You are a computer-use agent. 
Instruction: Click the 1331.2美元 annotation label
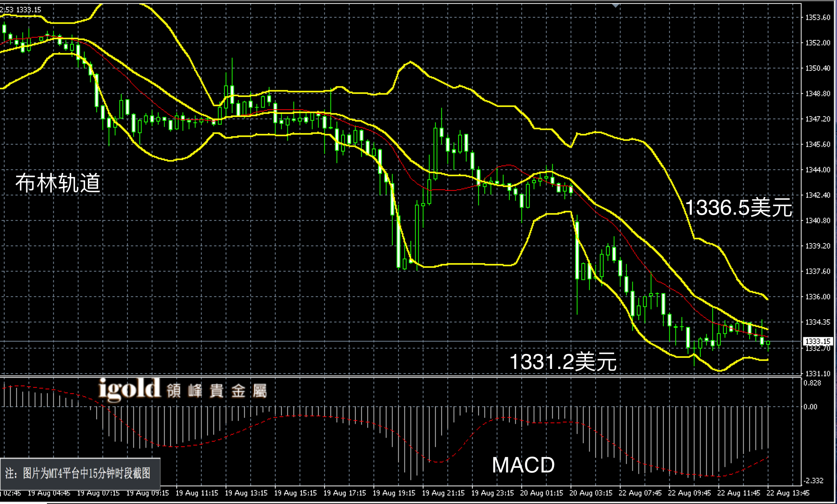coord(563,362)
